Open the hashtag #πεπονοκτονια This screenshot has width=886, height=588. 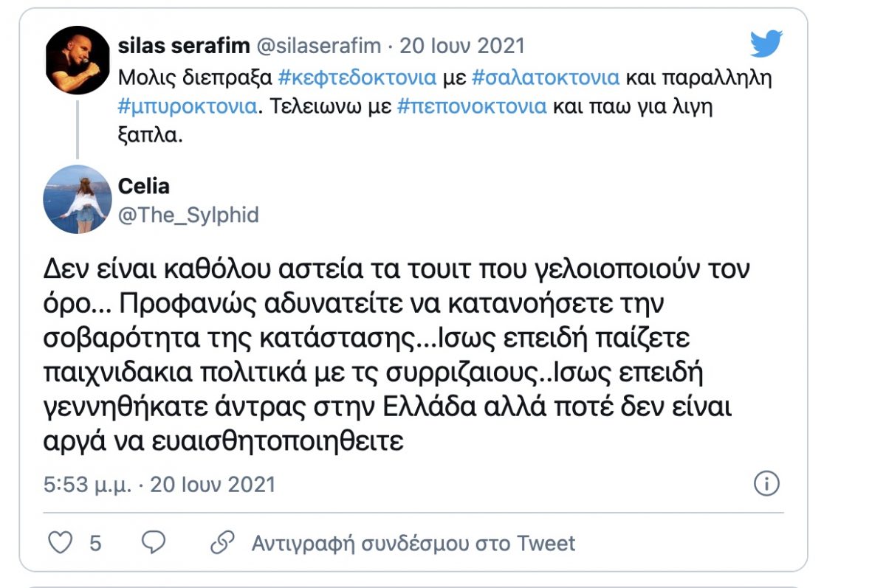coord(471,106)
